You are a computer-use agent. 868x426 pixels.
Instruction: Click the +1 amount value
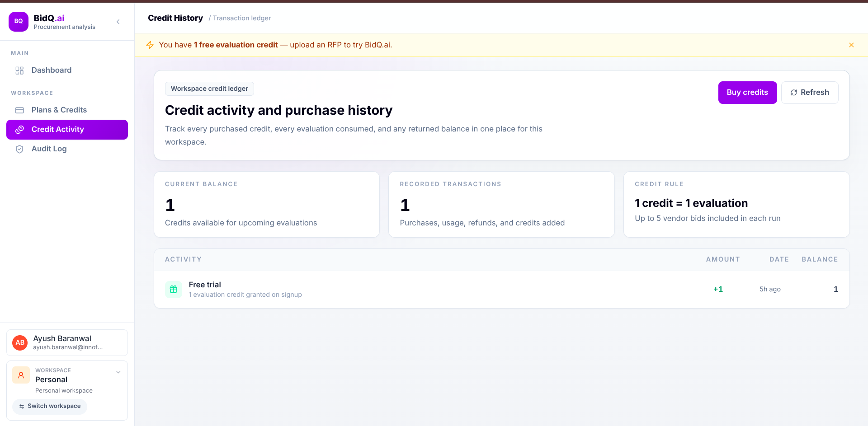click(x=718, y=289)
